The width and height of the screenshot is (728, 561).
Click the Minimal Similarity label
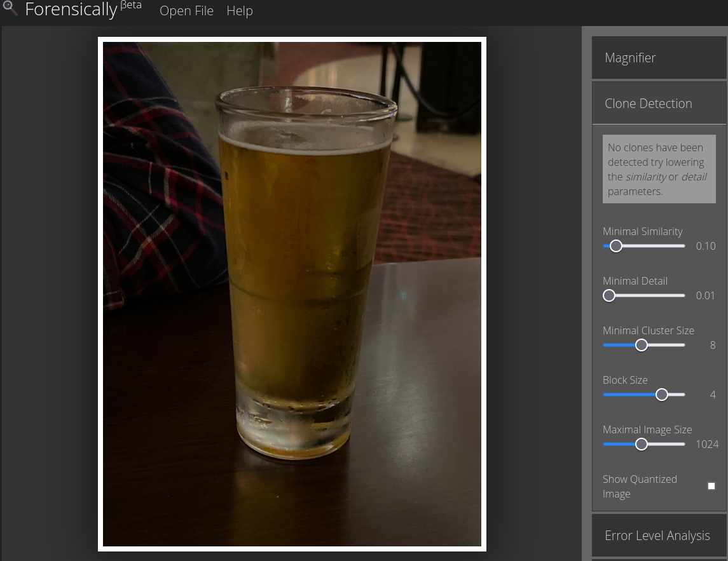(643, 231)
